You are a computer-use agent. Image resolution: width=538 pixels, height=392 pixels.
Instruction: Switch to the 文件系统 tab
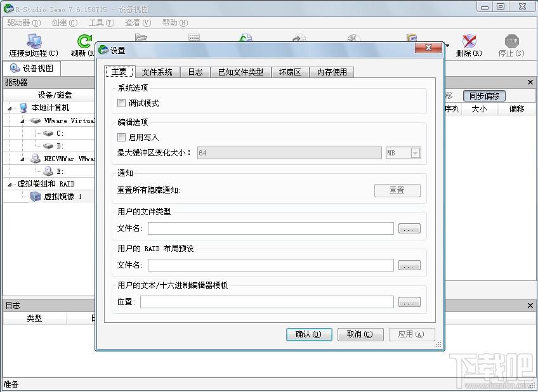[x=157, y=72]
